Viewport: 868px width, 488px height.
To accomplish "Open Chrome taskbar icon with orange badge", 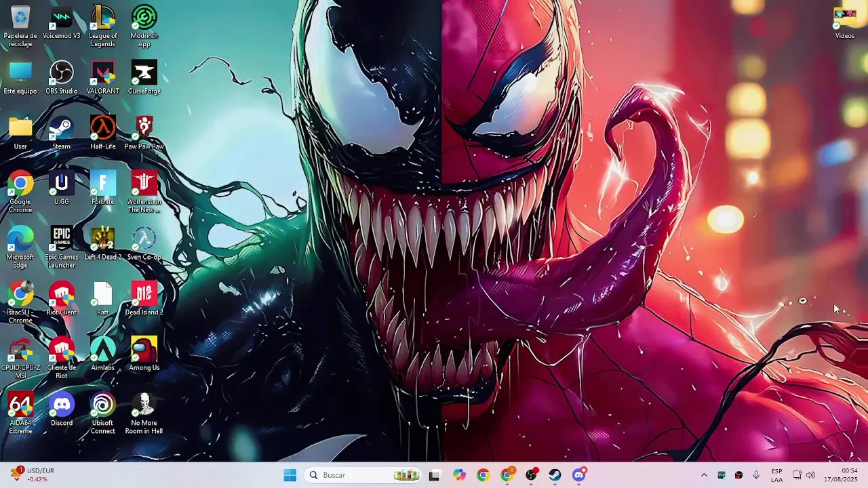I will pos(507,475).
